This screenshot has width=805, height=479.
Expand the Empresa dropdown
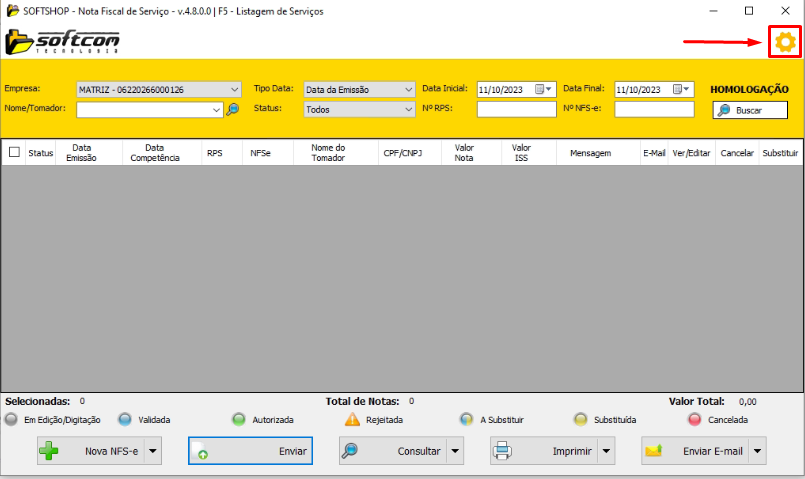[x=234, y=89]
